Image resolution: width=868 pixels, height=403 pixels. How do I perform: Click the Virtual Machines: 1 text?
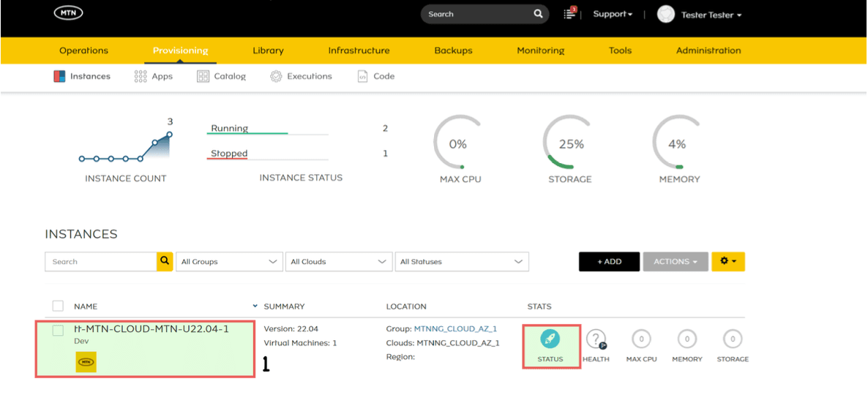(x=300, y=343)
